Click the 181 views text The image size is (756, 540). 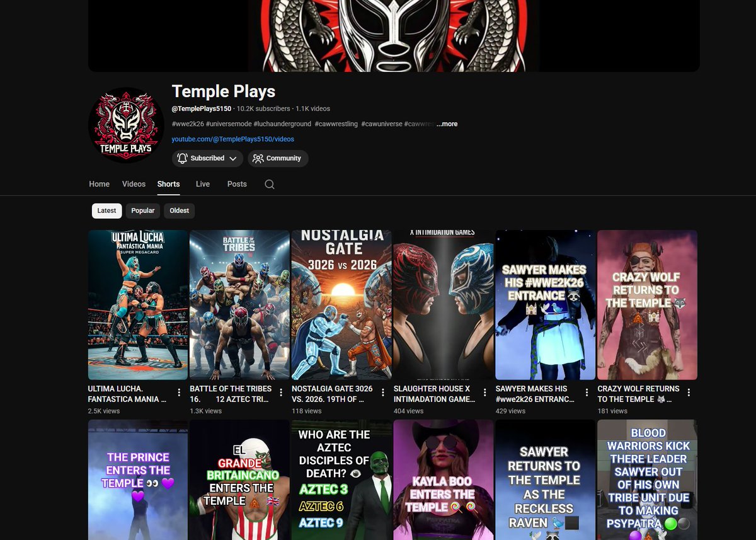(x=613, y=411)
